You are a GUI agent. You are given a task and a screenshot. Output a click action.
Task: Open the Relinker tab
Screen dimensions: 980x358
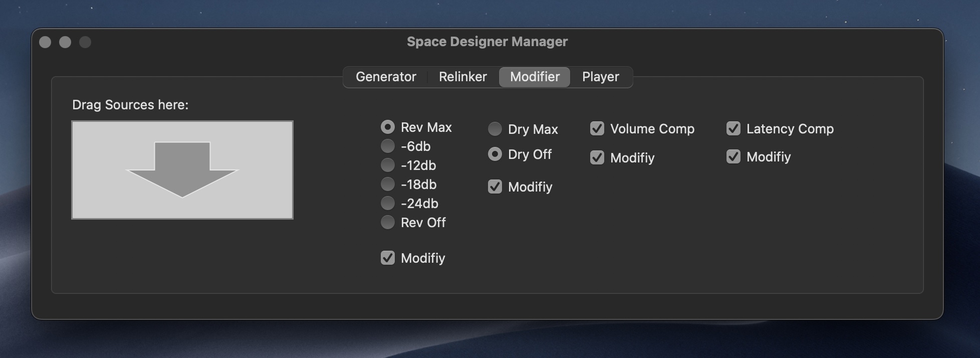click(x=463, y=77)
